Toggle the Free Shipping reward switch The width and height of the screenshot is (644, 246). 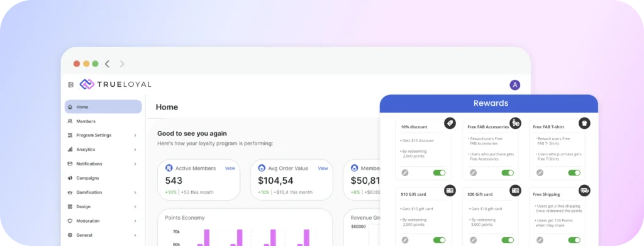click(574, 240)
